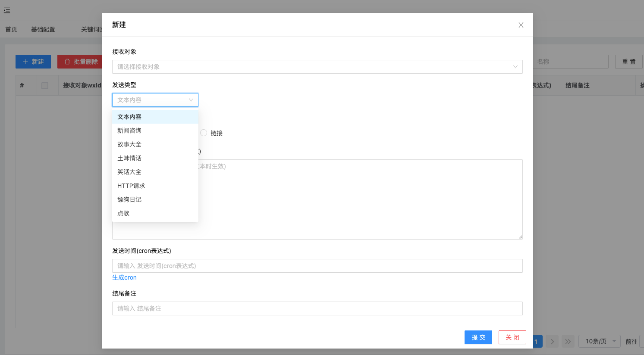Image resolution: width=644 pixels, height=355 pixels.
Task: Choose the 土味情话 option
Action: [129, 158]
